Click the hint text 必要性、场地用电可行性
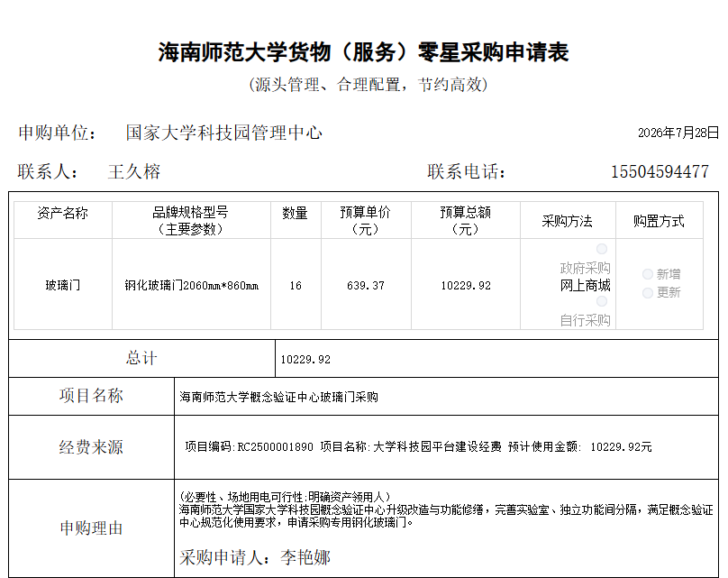 (x=244, y=497)
